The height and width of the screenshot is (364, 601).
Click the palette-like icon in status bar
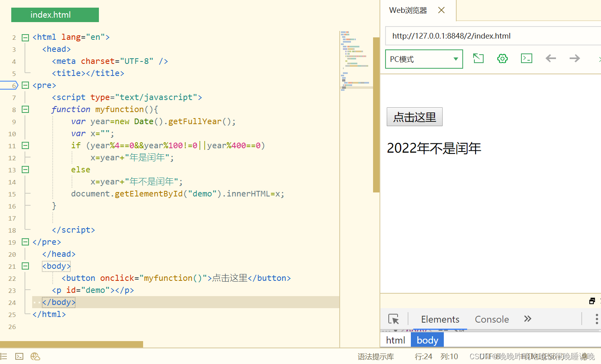point(35,356)
